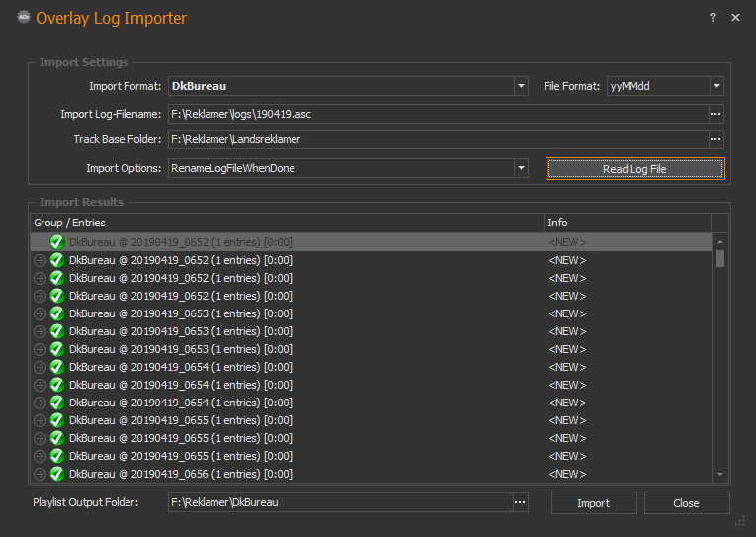Click the Info column header

tap(628, 223)
